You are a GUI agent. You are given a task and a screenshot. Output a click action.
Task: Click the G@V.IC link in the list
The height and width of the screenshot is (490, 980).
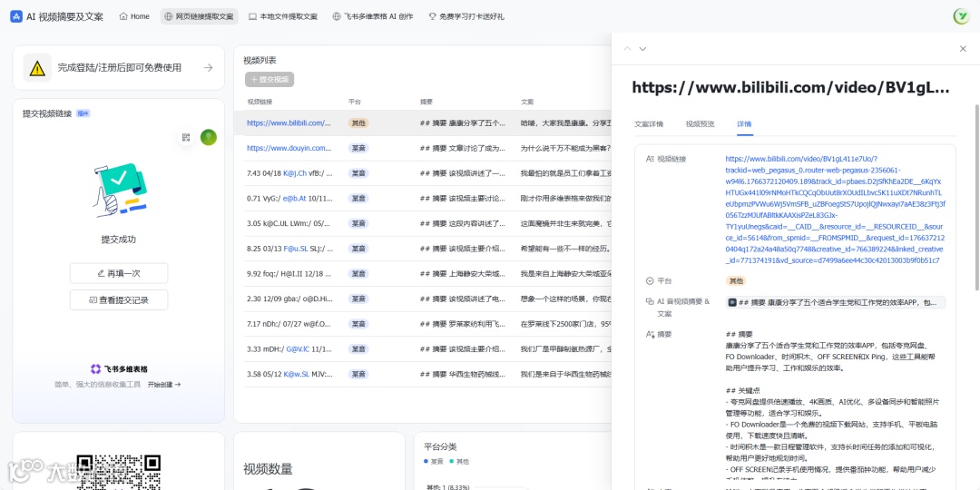[x=298, y=348]
